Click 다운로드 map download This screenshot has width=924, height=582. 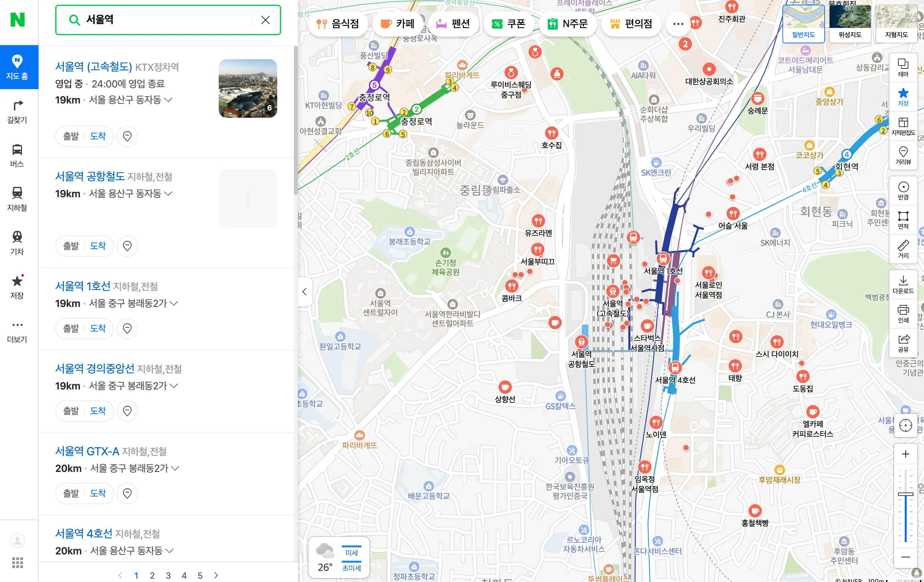(x=903, y=284)
